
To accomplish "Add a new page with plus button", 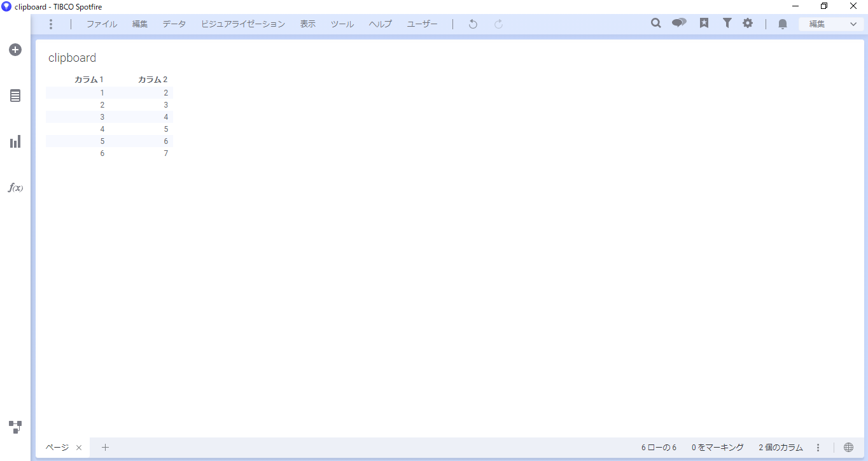I will point(106,448).
